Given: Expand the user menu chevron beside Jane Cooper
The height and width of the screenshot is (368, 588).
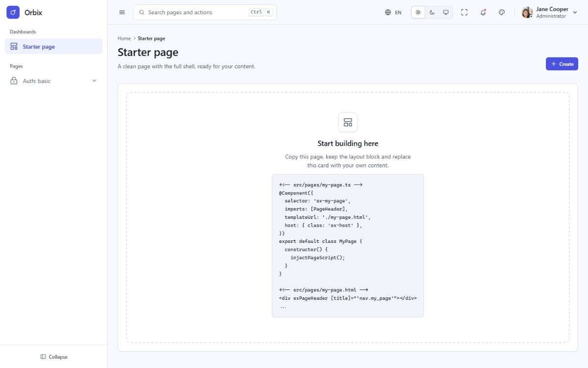Looking at the screenshot, I should 575,12.
